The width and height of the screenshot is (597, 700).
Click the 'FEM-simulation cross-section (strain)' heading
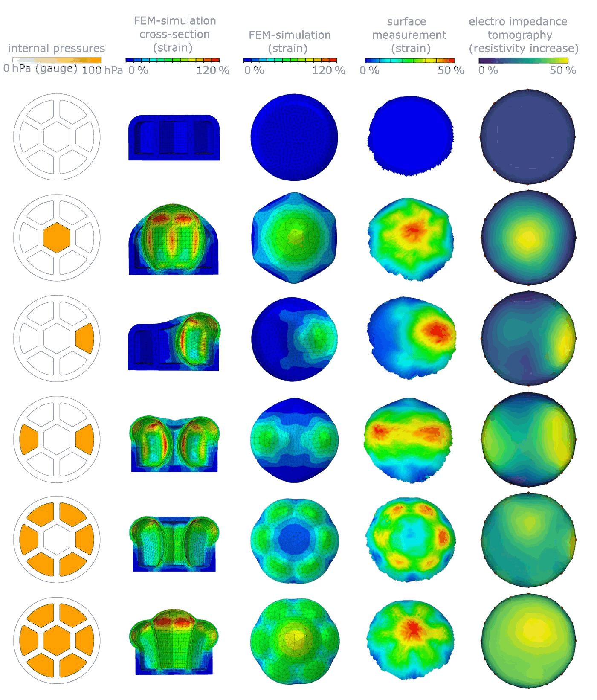pos(175,34)
